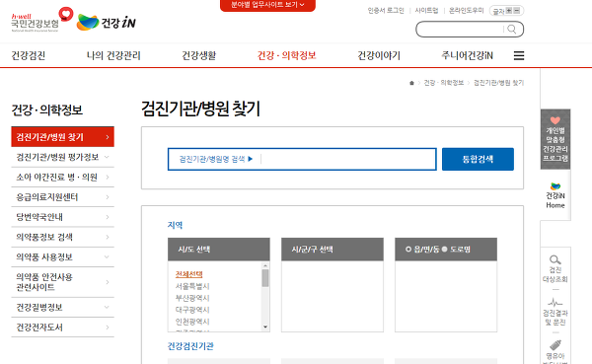Image resolution: width=592 pixels, height=364 pixels.
Task: Decrease font size with minus icon
Action: pyautogui.click(x=517, y=11)
